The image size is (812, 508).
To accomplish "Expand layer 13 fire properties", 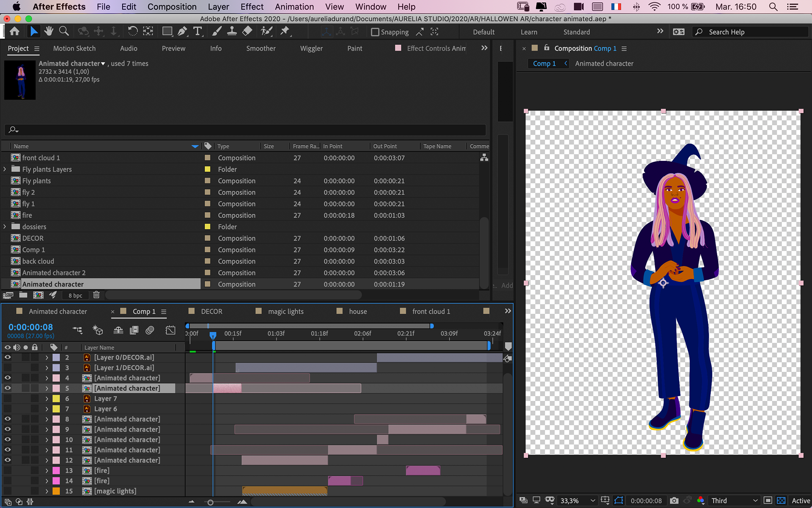I will pos(47,470).
